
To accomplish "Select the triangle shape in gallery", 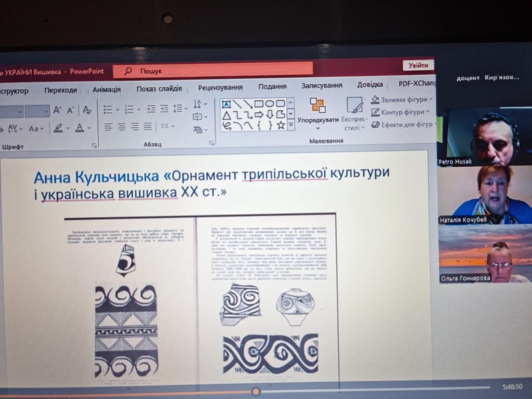I will (x=227, y=115).
